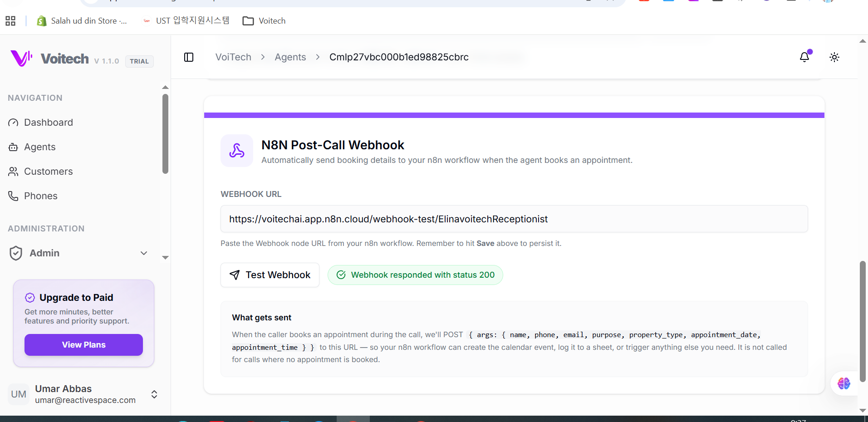This screenshot has height=422, width=868.
Task: Click the floating brain assistant icon
Action: point(844,383)
